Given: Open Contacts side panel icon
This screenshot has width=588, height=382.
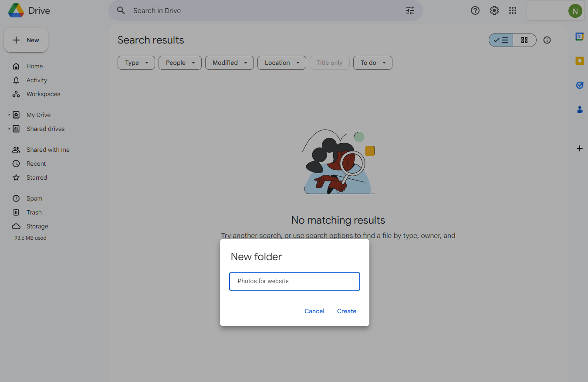Looking at the screenshot, I should (x=579, y=110).
